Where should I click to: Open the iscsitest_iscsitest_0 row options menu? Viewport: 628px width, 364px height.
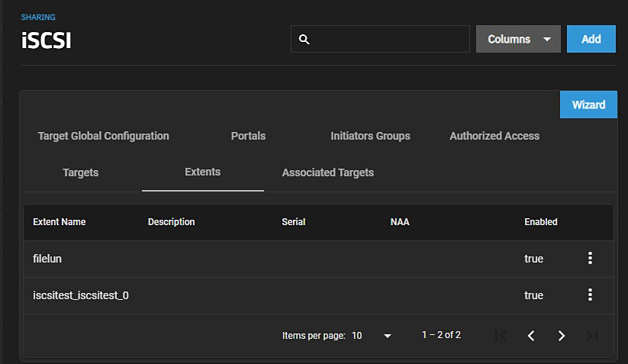pos(590,295)
